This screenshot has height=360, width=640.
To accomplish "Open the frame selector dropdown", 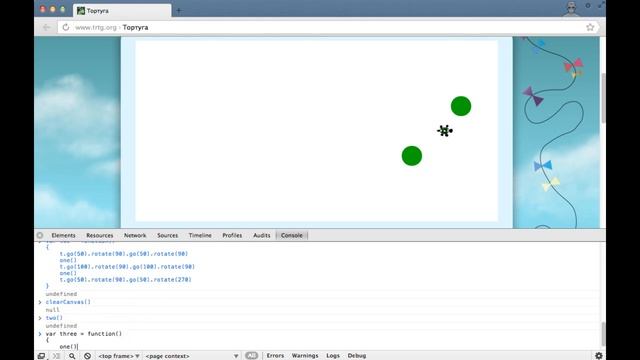I will pyautogui.click(x=119, y=356).
